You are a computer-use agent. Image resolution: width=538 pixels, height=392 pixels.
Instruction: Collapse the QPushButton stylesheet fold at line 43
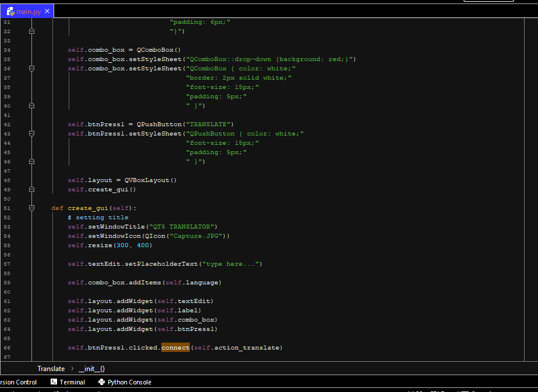tap(31, 134)
